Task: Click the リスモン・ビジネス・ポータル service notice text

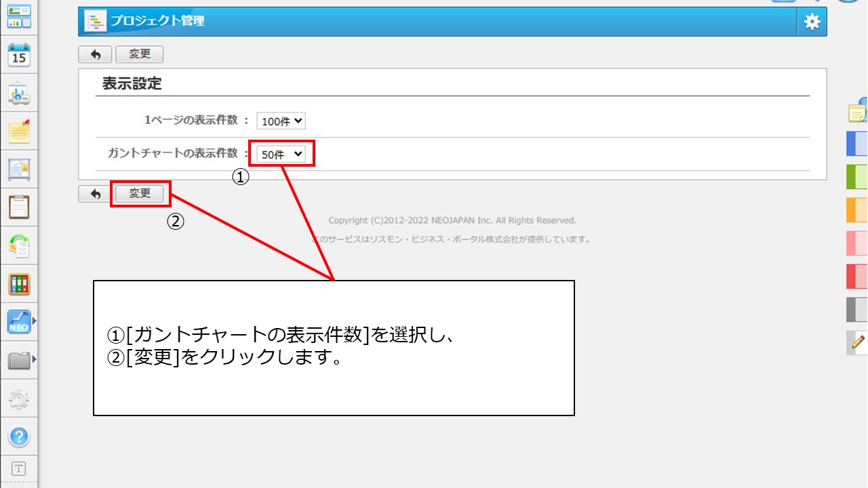Action: click(452, 239)
